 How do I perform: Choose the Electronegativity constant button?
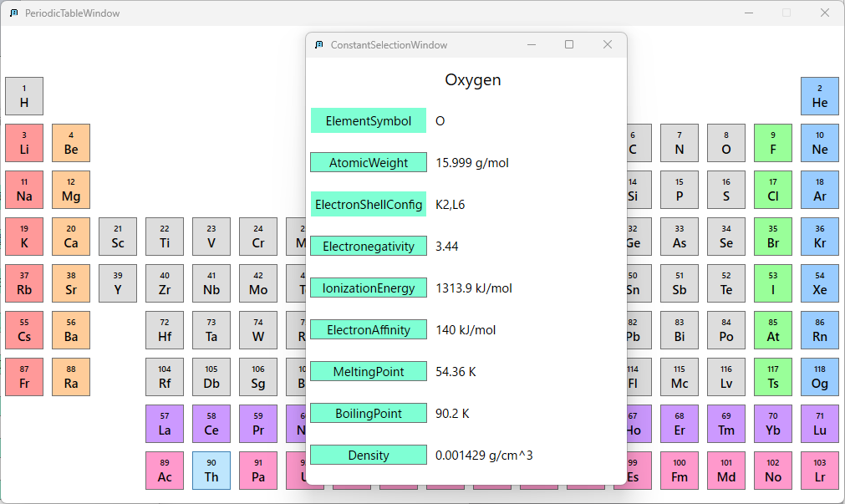[369, 247]
